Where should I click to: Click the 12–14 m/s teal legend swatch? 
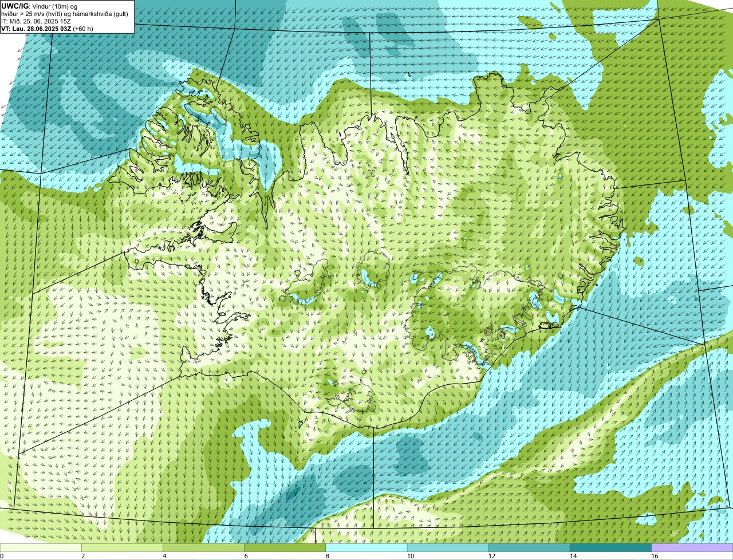click(x=529, y=548)
